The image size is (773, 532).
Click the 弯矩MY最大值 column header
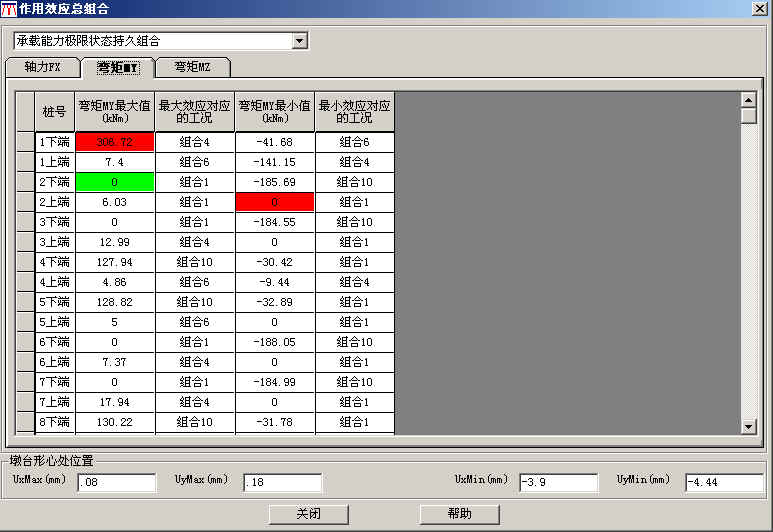click(x=114, y=111)
